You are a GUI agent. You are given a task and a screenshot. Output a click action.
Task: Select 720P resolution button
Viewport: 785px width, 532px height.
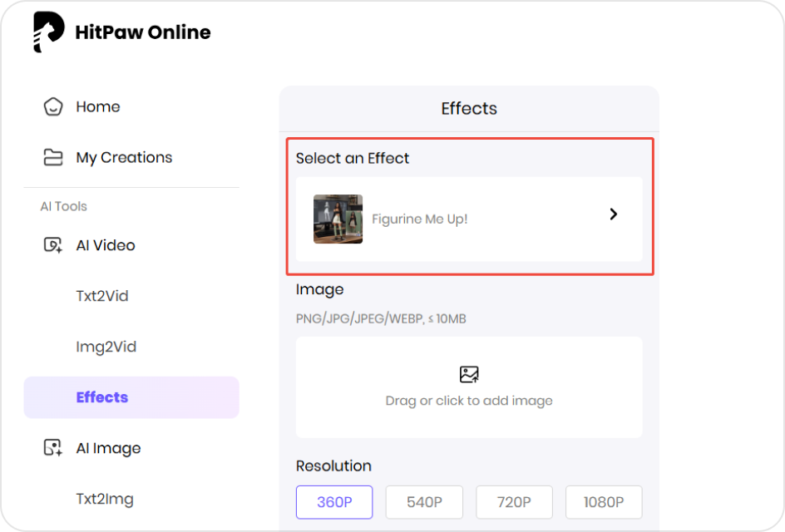click(514, 502)
